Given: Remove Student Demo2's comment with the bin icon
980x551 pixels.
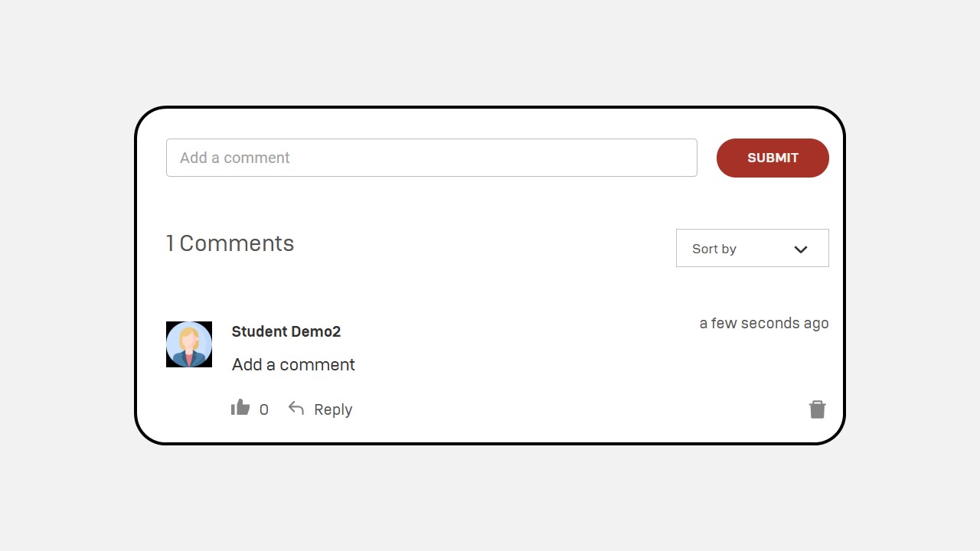Looking at the screenshot, I should [x=818, y=409].
